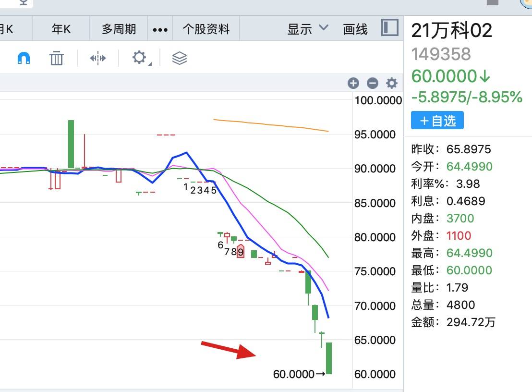Click the orange moving average line
The image size is (532, 392).
[271, 125]
